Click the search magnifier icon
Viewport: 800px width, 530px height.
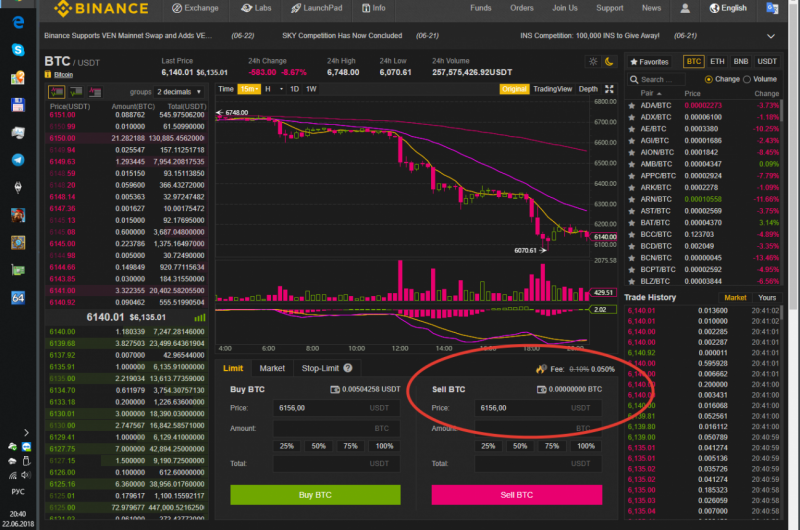(x=634, y=80)
